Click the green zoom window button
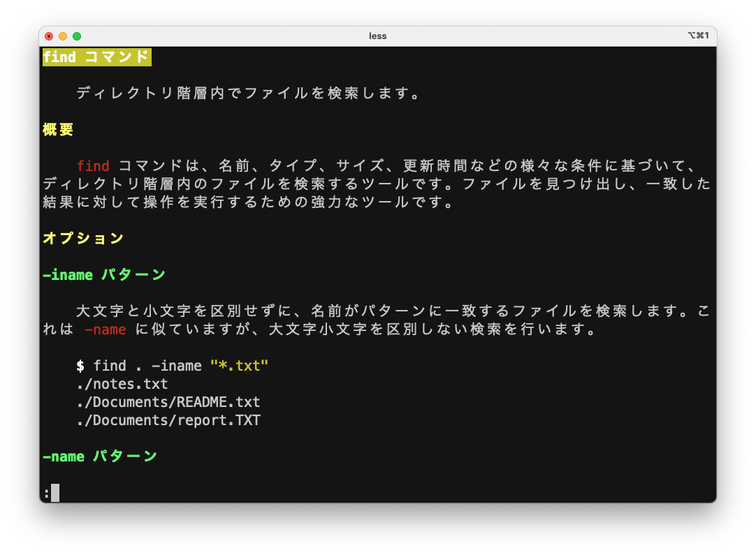The width and height of the screenshot is (756, 555). pyautogui.click(x=77, y=36)
